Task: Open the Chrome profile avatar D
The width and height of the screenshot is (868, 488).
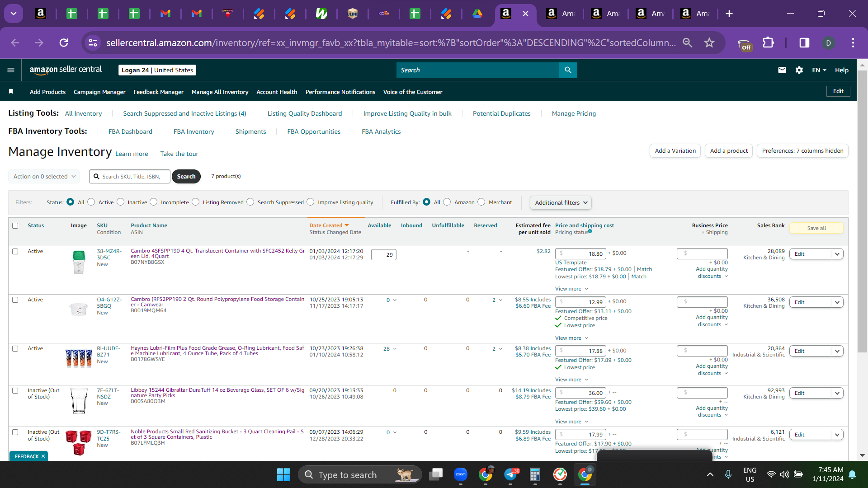Action: pos(829,42)
